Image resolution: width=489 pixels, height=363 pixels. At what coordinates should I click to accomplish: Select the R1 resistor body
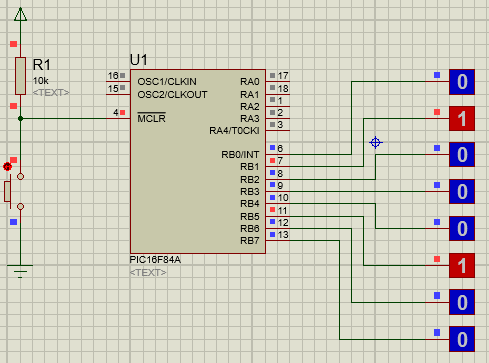20,76
